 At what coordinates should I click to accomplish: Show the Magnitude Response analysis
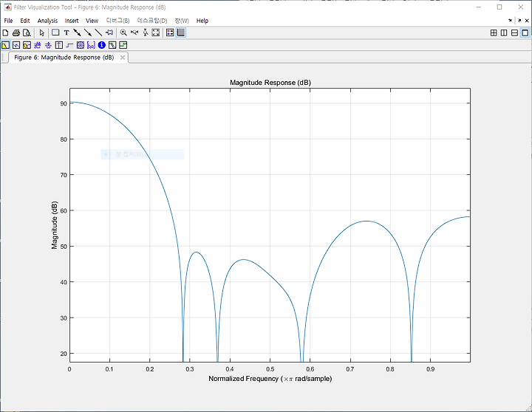pos(5,45)
